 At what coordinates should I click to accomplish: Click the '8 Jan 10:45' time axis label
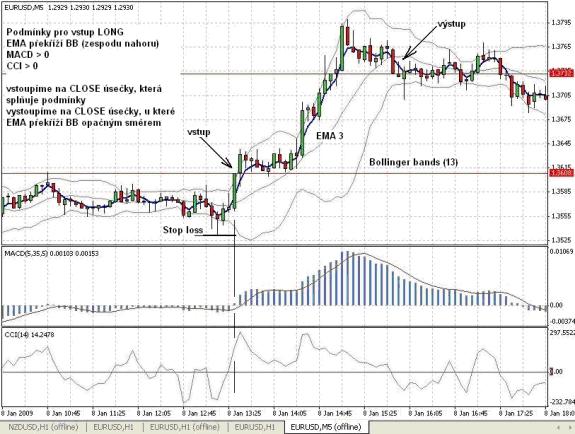tap(64, 413)
